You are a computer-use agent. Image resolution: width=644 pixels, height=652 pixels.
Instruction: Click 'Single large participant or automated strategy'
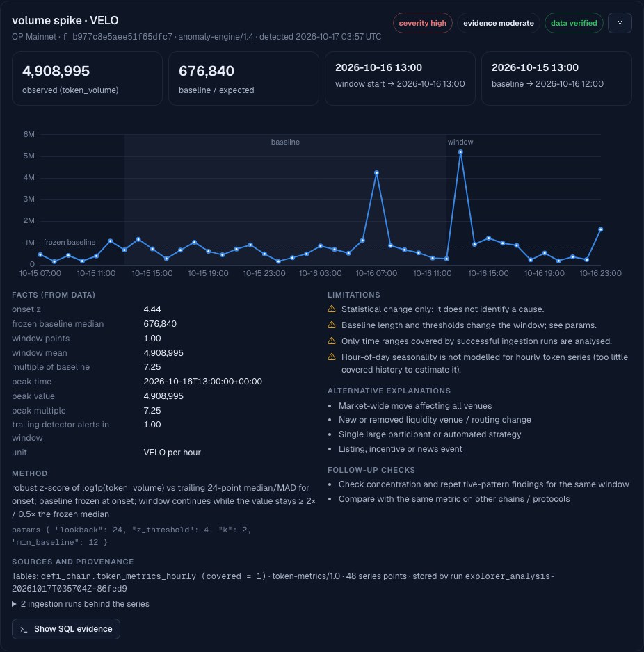pos(430,434)
